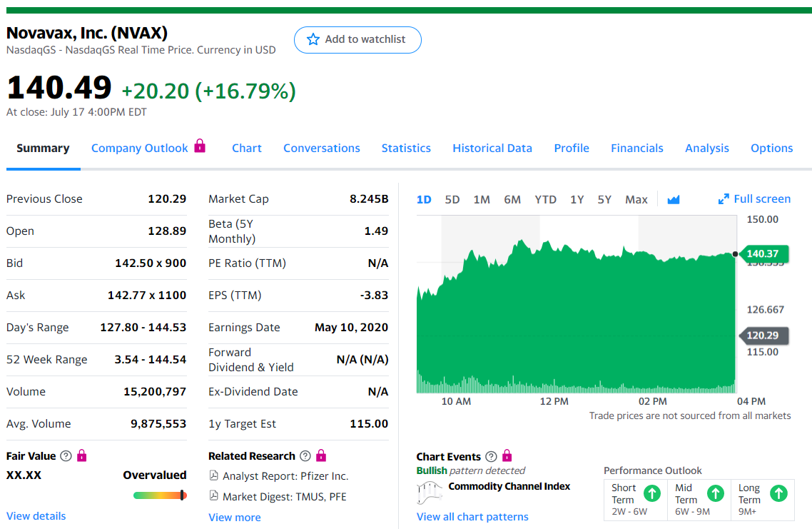812x529 pixels.
Task: Click the Overvalued label
Action: 154,475
